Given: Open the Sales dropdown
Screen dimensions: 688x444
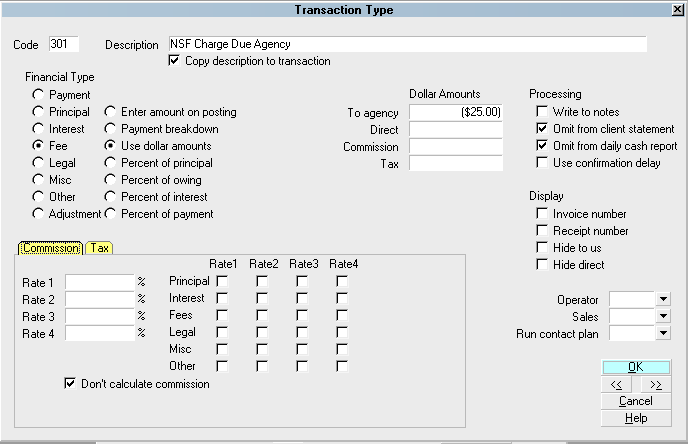Looking at the screenshot, I should click(x=663, y=316).
